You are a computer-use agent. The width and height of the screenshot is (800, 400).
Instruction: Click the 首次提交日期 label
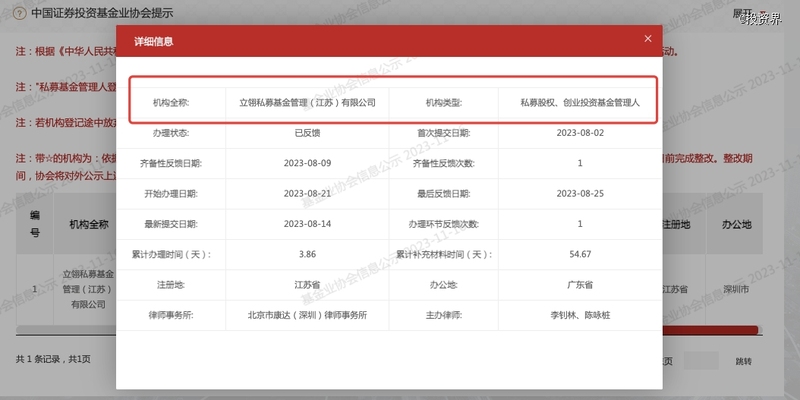tap(444, 133)
